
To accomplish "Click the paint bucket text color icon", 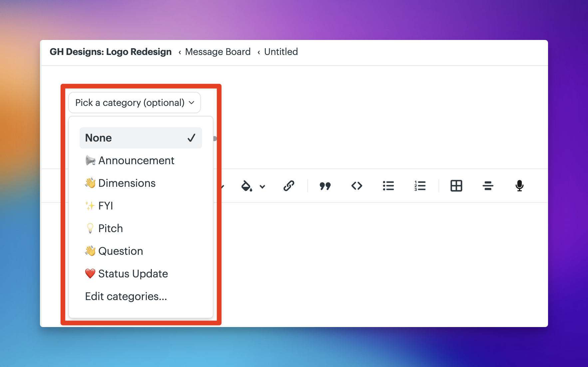I will [247, 186].
